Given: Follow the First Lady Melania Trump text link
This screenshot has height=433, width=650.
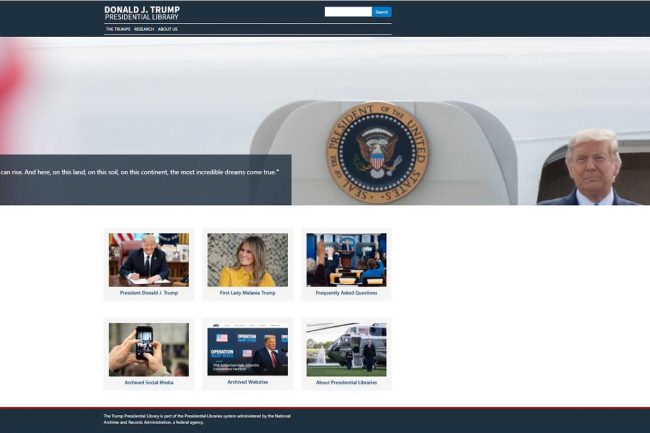Looking at the screenshot, I should pos(247,293).
